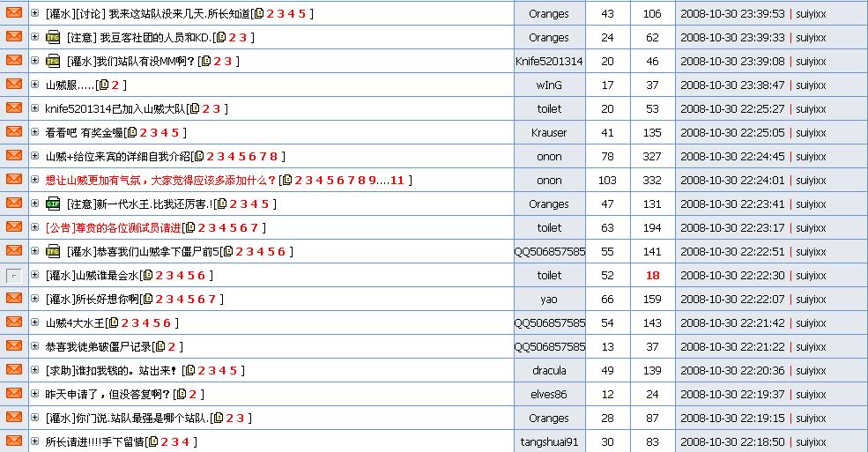Screen dimensions: 868x452
Task: Click the envelope icon beside "山贼4大水王" thread
Action: tap(14, 322)
